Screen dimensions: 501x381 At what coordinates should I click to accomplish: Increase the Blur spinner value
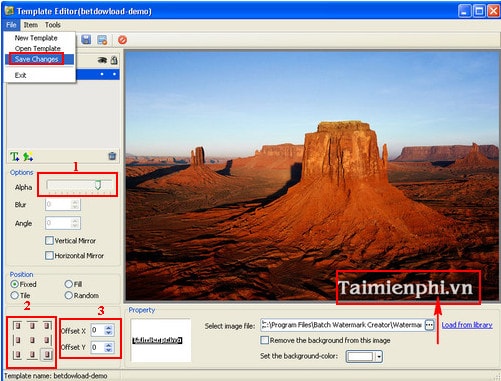click(75, 202)
